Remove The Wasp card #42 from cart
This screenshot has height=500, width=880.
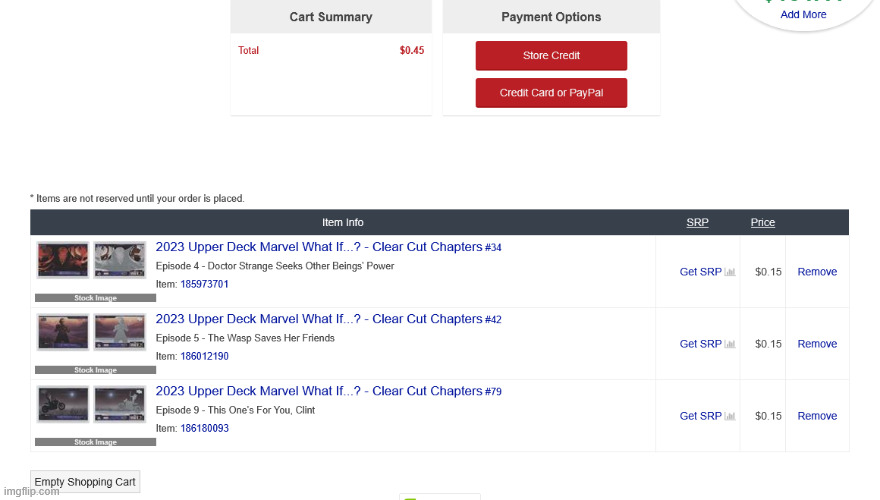point(817,344)
